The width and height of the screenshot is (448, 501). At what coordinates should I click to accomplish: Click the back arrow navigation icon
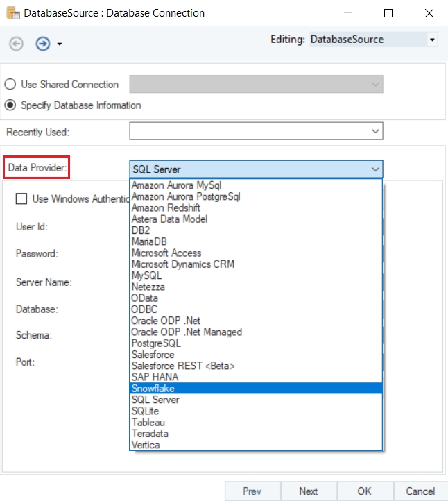[16, 44]
